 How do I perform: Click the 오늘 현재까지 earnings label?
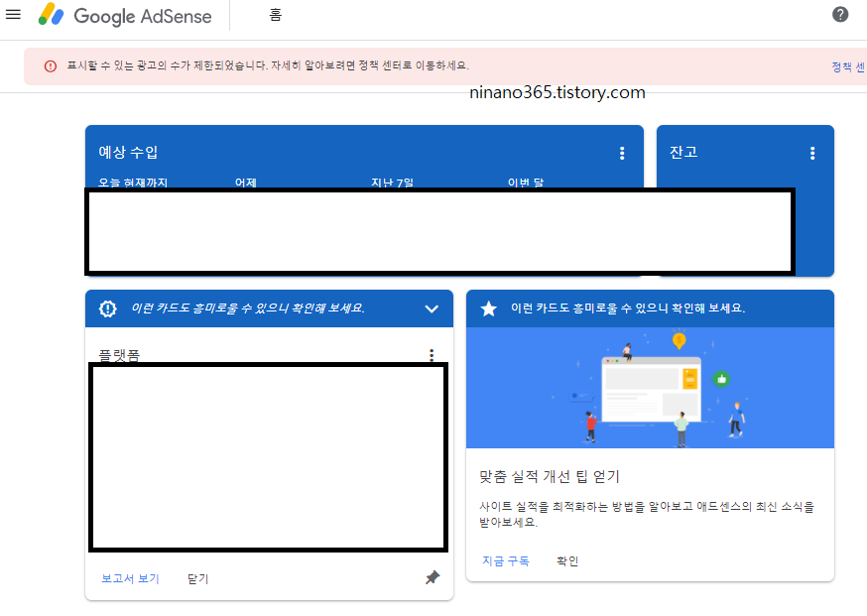pos(133,183)
